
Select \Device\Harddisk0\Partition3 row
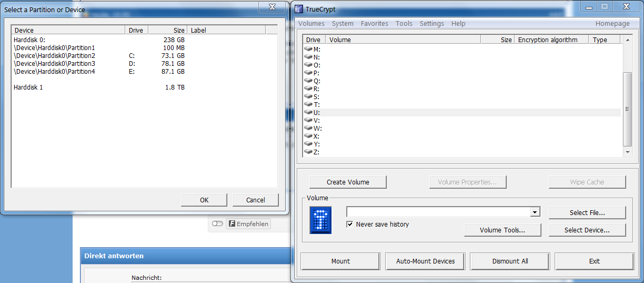[145, 63]
